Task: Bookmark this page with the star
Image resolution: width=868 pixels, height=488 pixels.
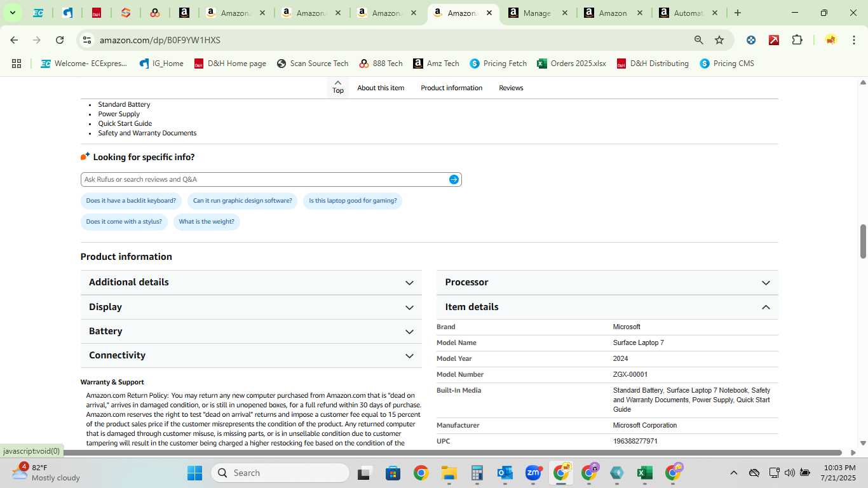Action: click(x=719, y=40)
